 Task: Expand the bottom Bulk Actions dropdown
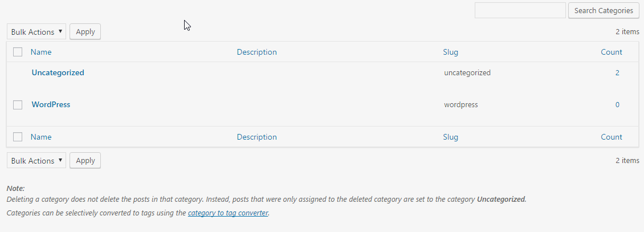click(36, 161)
